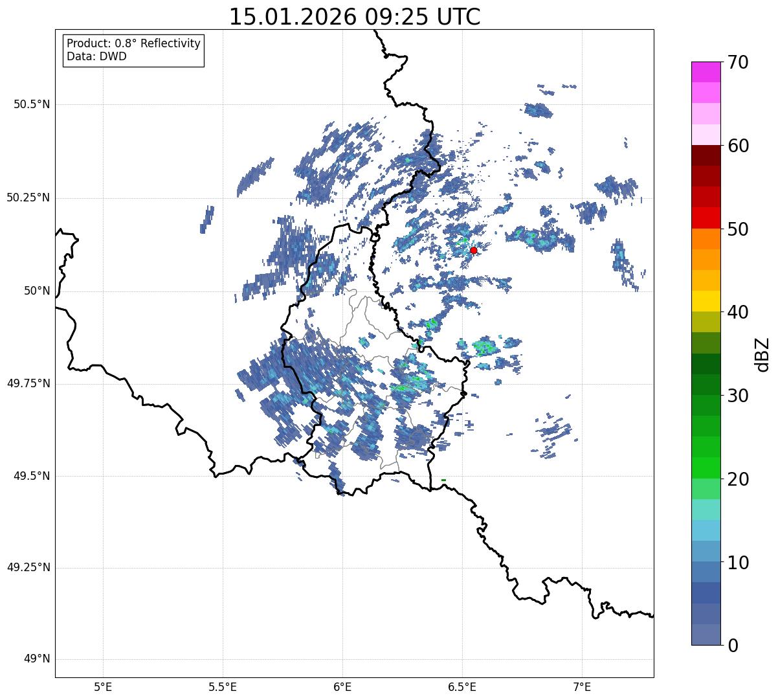This screenshot has height=700, width=778.
Task: Click the title '15.01.2026 09:25 UTC'
Action: pyautogui.click(x=355, y=17)
